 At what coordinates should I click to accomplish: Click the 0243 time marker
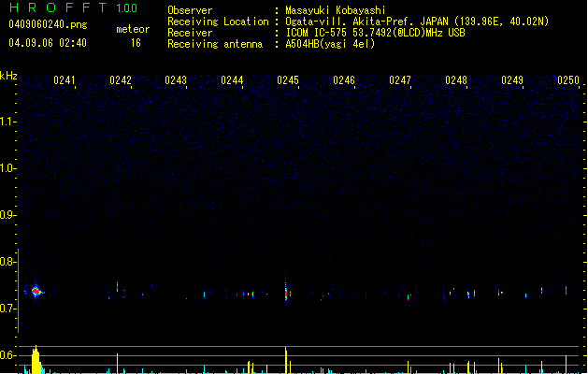click(x=176, y=80)
